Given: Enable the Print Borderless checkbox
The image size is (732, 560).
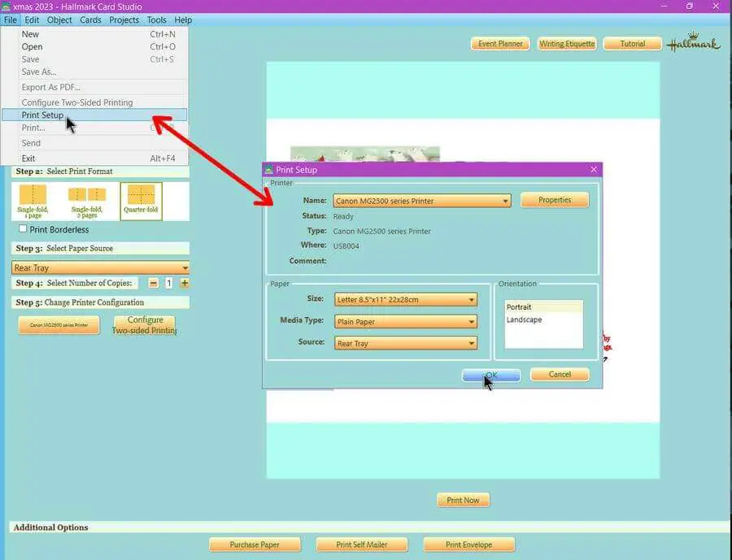Looking at the screenshot, I should [23, 228].
